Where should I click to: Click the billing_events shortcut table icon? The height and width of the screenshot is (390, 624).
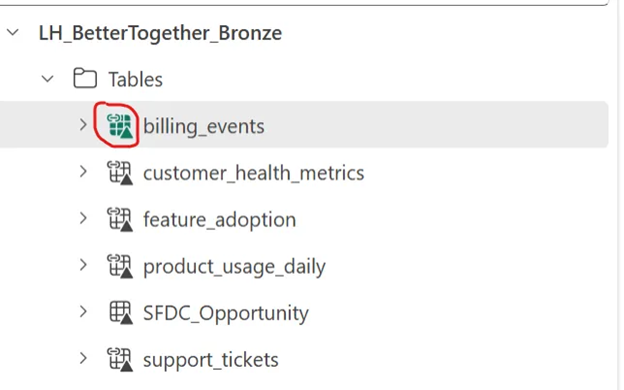tap(120, 125)
